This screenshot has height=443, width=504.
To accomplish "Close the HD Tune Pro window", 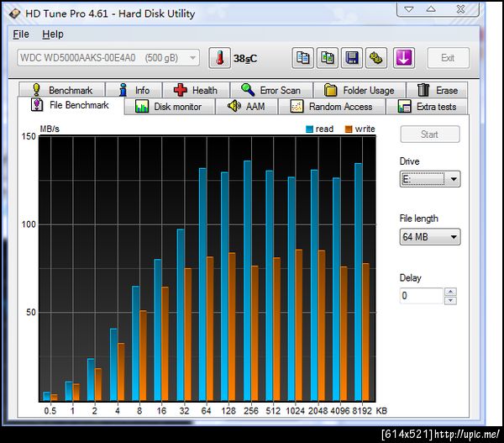I will [x=460, y=9].
